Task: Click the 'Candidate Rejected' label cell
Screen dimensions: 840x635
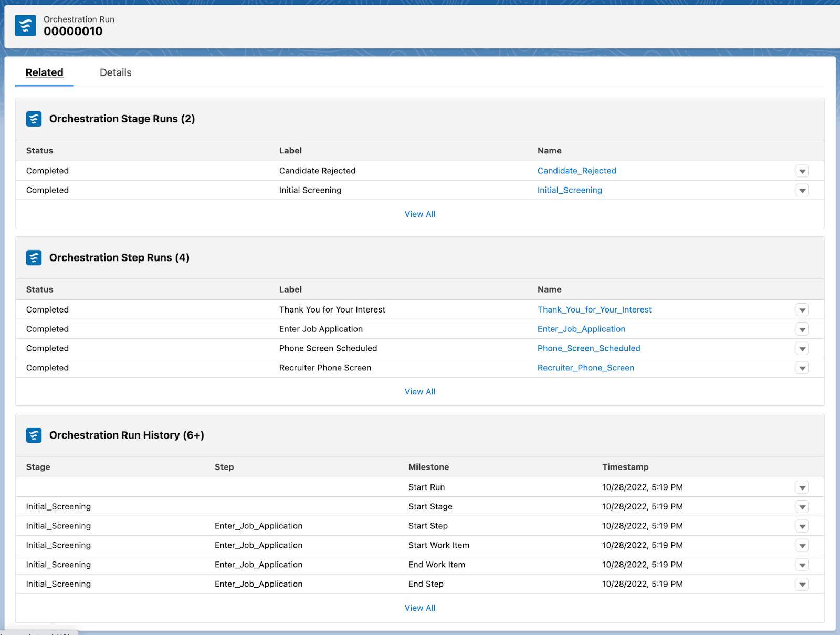Action: (317, 171)
